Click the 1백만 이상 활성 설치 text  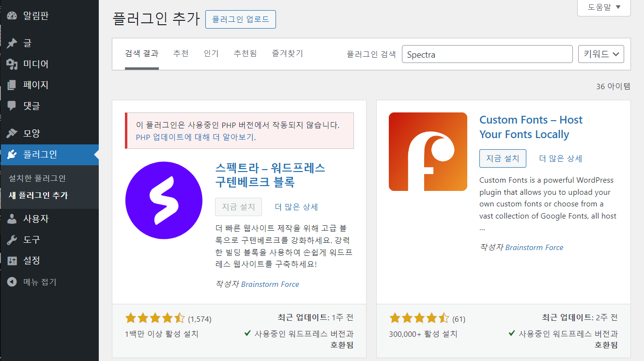[x=162, y=334]
